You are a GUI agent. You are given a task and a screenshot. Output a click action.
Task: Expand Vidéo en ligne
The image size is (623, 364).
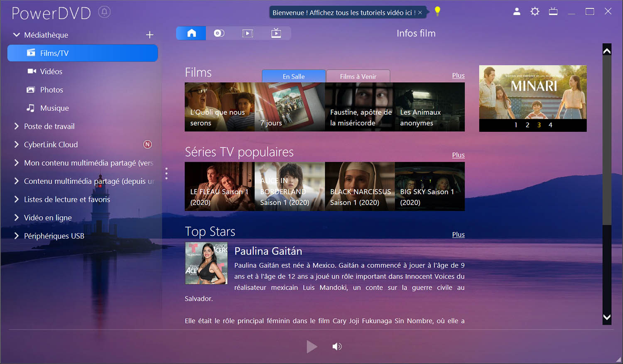[17, 217]
